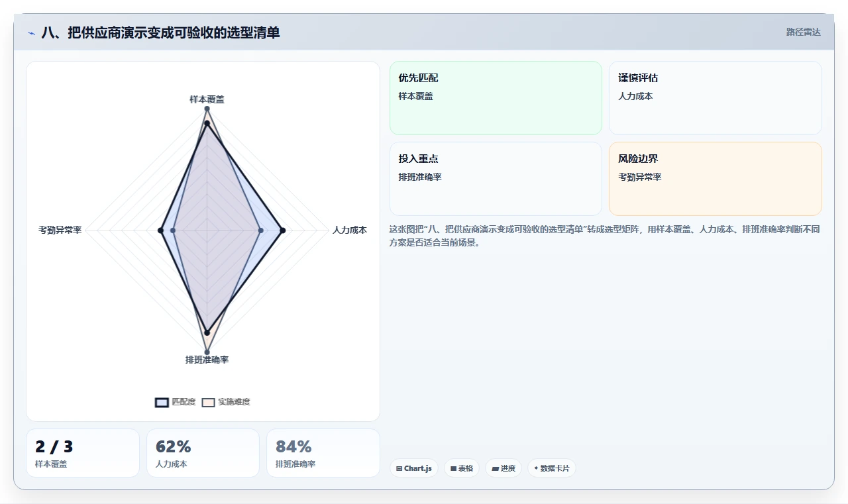Viewport: 848px width, 504px height.
Task: Select the 进度 tag chip
Action: (x=503, y=468)
